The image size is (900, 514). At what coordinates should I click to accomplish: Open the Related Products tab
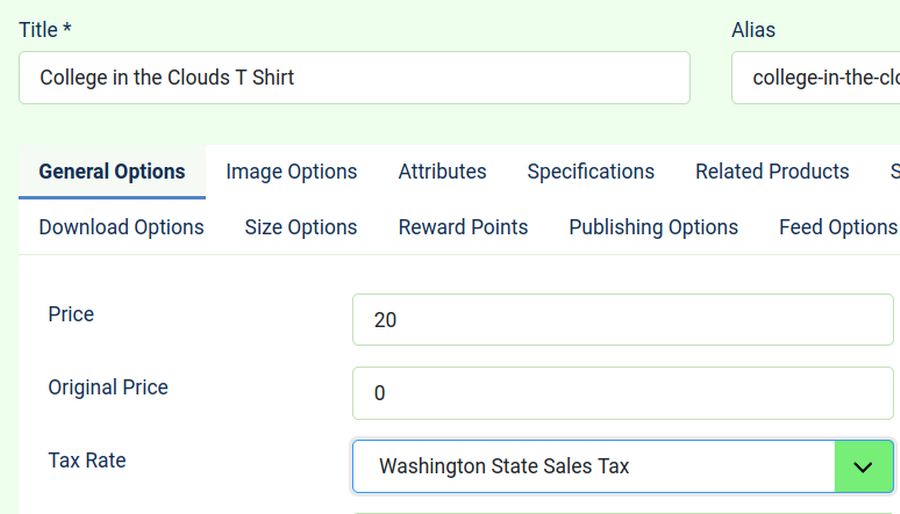click(772, 172)
